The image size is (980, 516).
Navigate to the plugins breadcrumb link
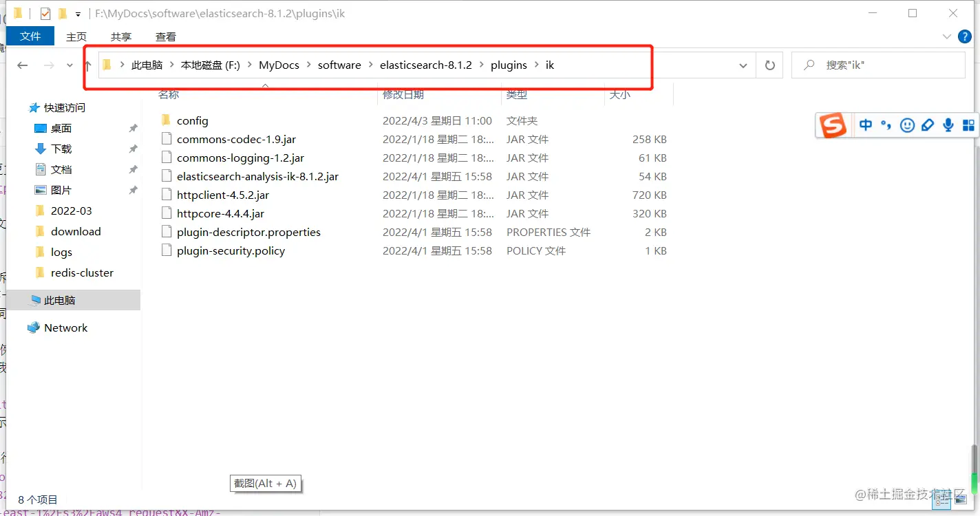pyautogui.click(x=509, y=64)
